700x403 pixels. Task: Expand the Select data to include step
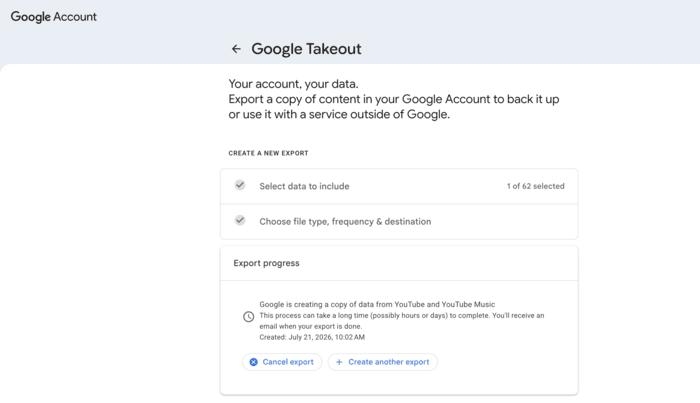399,186
